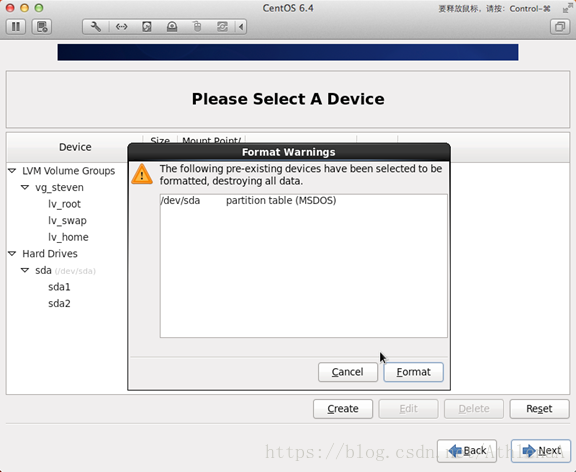Image resolution: width=576 pixels, height=472 pixels.
Task: Confirm with the Format button
Action: [413, 372]
